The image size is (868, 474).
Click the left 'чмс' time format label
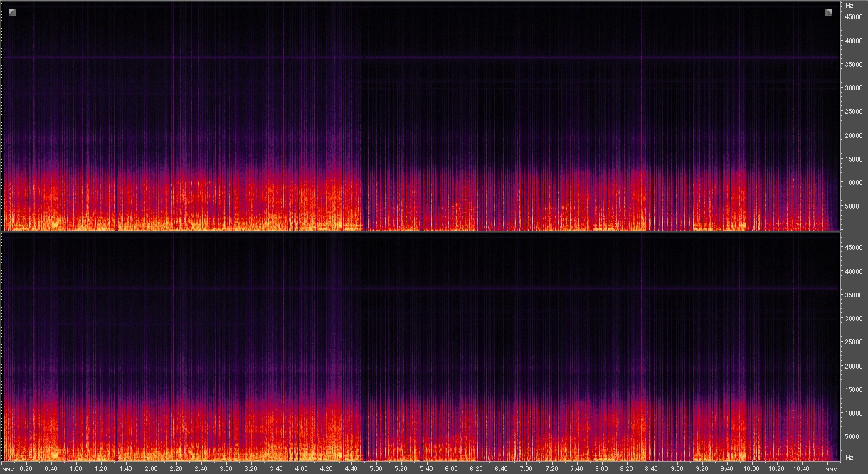8,469
